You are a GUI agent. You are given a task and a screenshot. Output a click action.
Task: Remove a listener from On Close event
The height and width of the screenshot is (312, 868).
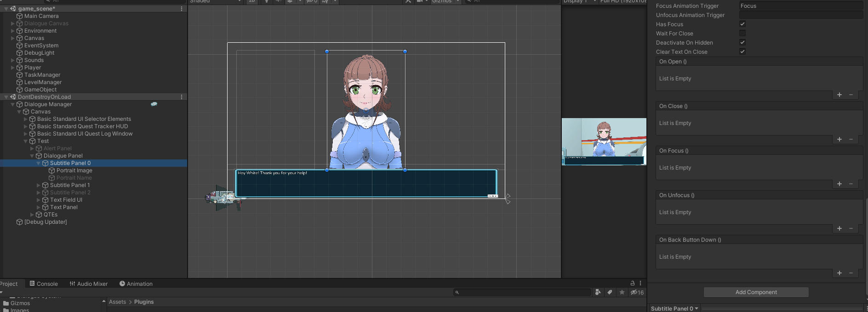coord(851,139)
